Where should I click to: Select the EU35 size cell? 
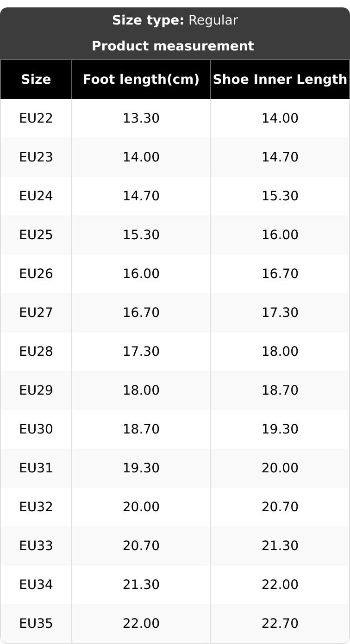[x=36, y=624]
